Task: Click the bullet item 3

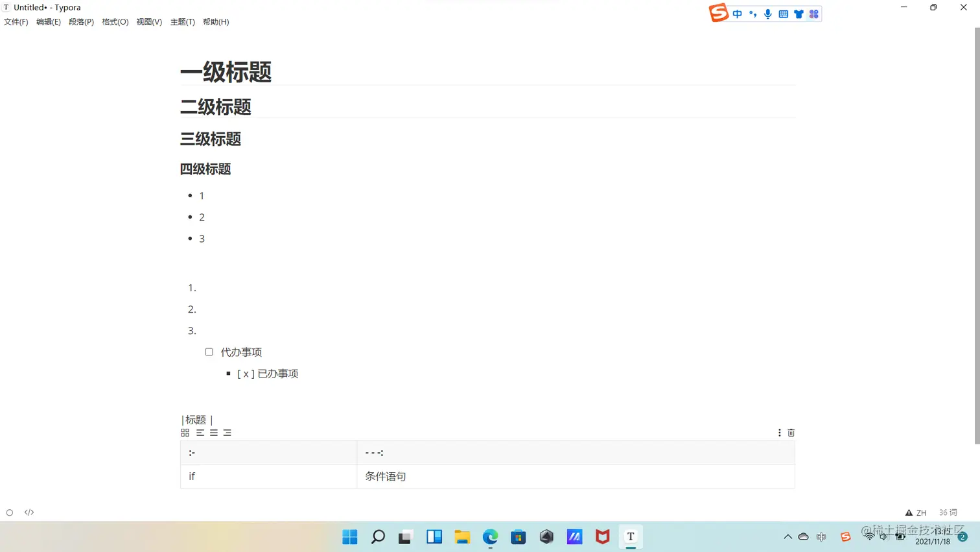Action: click(202, 239)
